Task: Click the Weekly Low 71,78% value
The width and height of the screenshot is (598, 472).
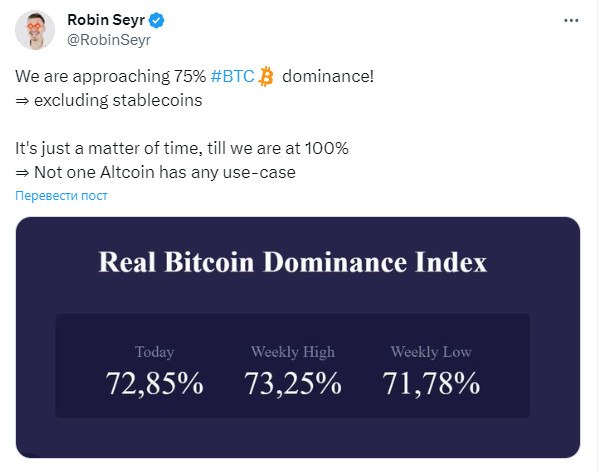Action: pos(431,384)
